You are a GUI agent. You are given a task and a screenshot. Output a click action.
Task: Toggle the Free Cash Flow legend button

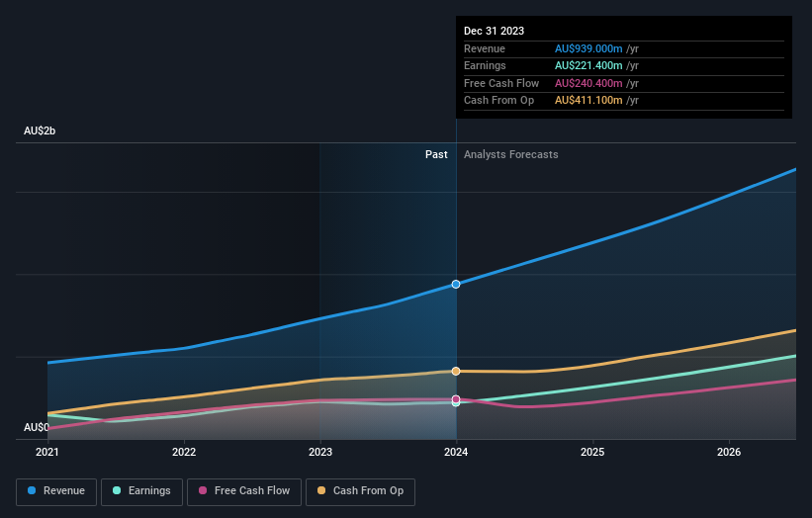coord(244,491)
